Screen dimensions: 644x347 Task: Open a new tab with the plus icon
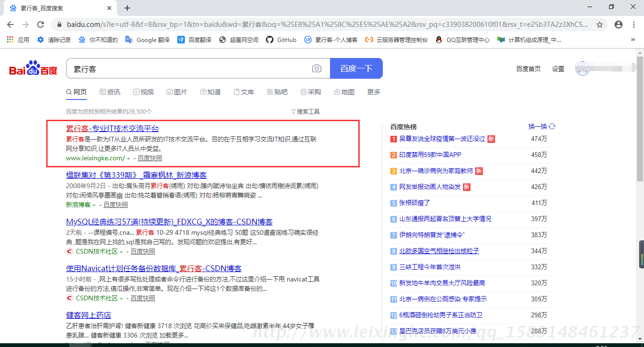127,8
